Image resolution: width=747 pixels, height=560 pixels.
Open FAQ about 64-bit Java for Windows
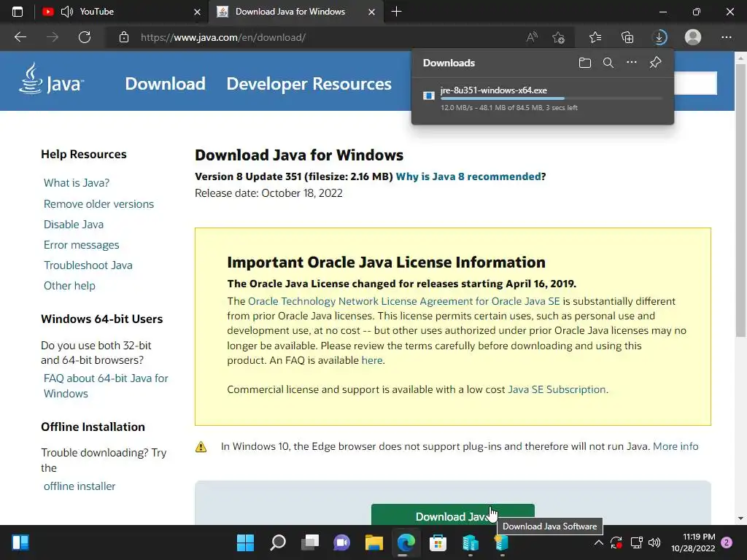click(x=106, y=386)
